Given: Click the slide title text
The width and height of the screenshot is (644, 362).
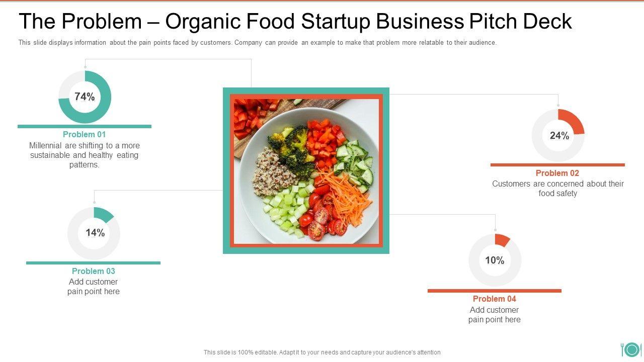Looking at the screenshot, I should point(295,22).
